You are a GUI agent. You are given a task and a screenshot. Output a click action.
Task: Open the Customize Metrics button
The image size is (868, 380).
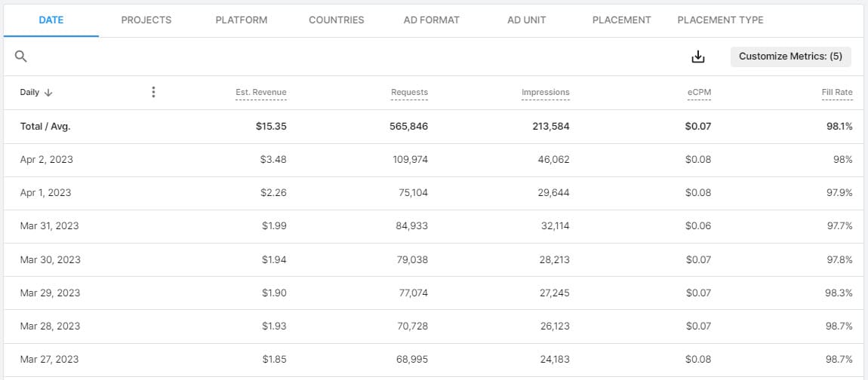pos(790,57)
